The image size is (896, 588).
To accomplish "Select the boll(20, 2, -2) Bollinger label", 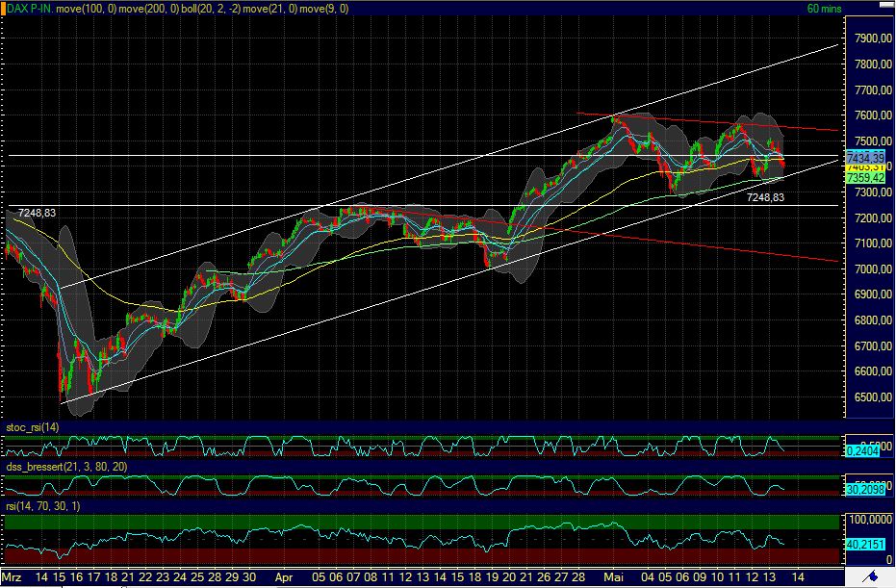I will pos(211,9).
